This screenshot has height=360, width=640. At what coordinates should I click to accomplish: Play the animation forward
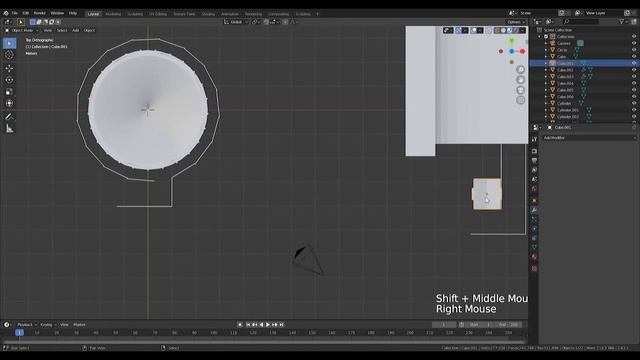(268, 325)
